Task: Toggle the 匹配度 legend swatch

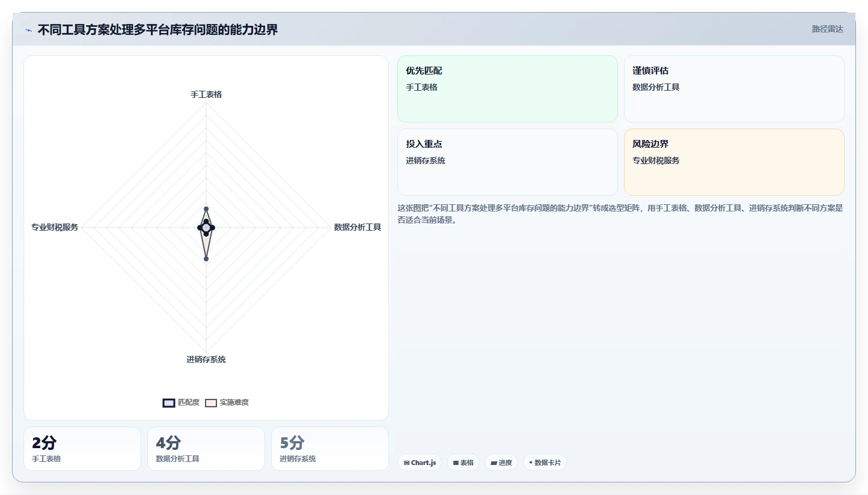Action: point(169,402)
